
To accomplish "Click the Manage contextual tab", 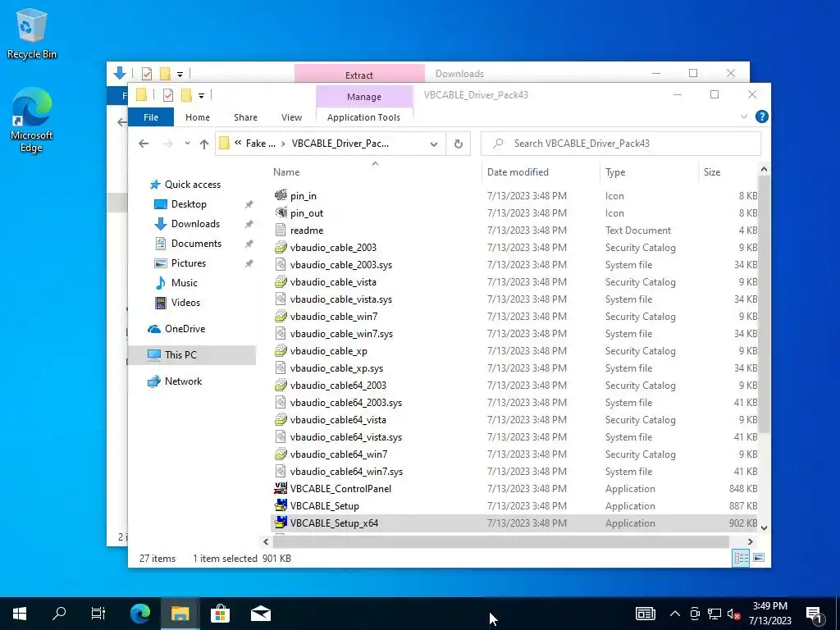I will (364, 97).
